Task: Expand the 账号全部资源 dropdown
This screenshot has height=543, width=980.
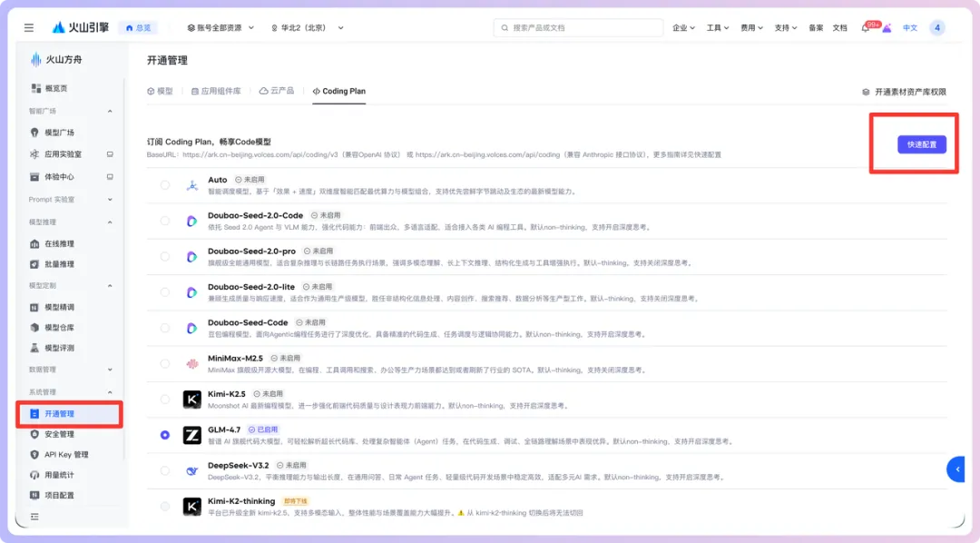Action: pos(220,28)
